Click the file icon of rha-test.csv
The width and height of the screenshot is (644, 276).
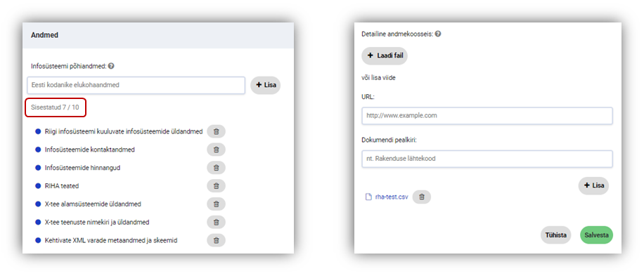[x=368, y=197]
